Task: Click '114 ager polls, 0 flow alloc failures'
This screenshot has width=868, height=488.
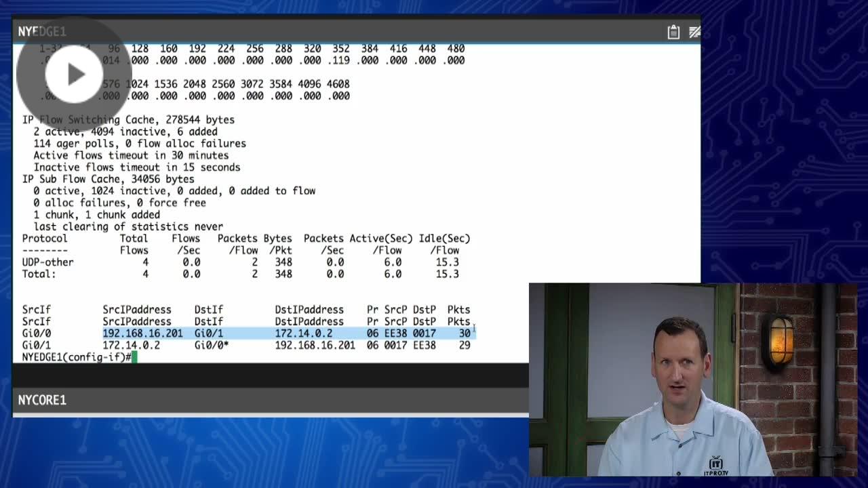Action: (140, 144)
